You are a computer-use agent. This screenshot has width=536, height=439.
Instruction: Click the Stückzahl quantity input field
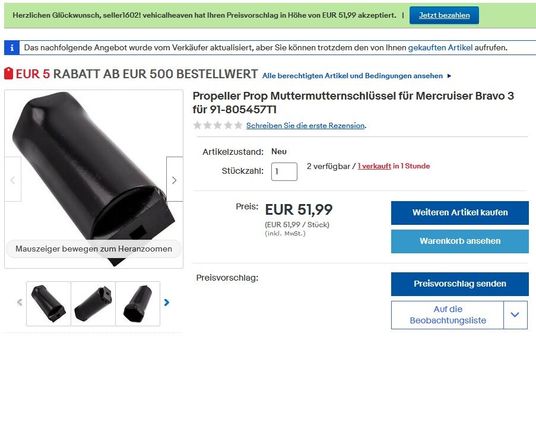(x=284, y=171)
